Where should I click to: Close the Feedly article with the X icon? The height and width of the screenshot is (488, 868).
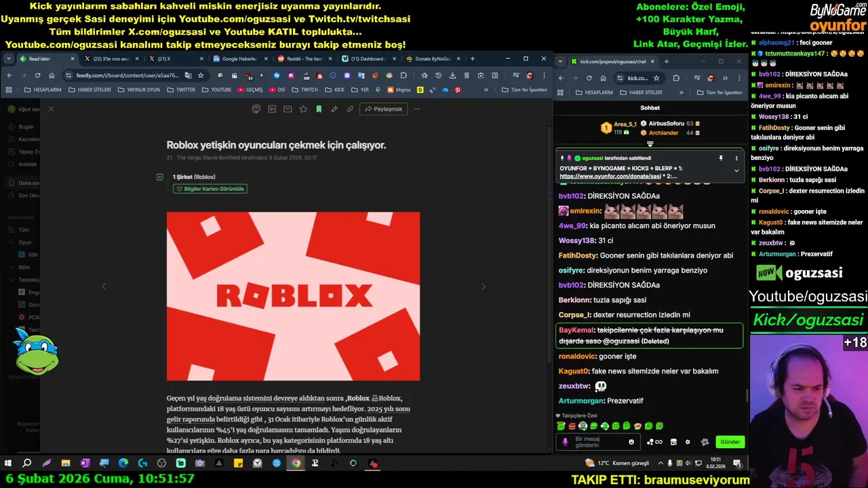[51, 108]
